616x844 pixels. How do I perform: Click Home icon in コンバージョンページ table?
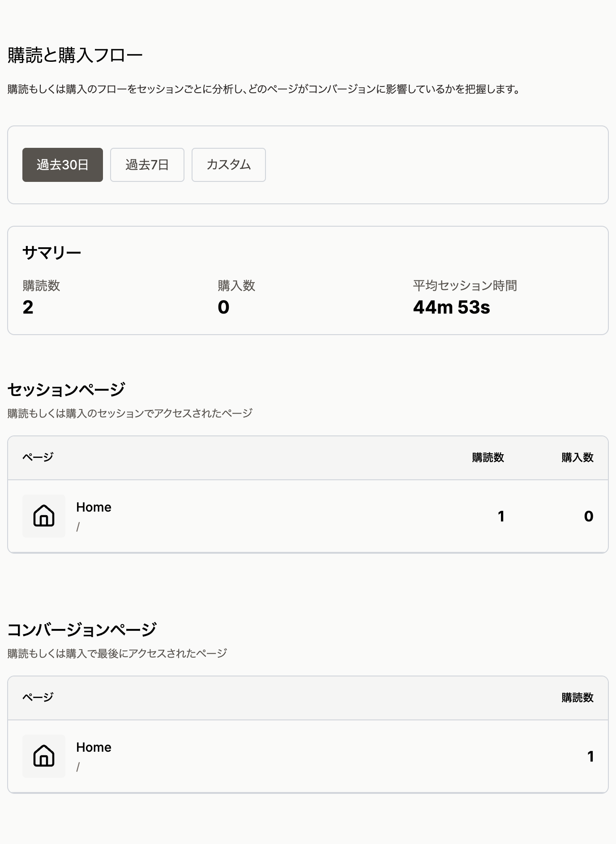(44, 756)
